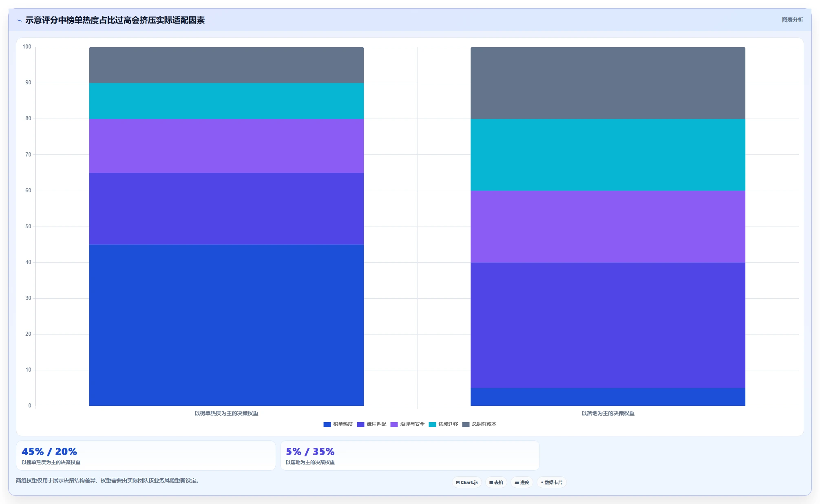Toggle the 榜单热度 legend item
This screenshot has height=504, width=820.
click(x=338, y=424)
